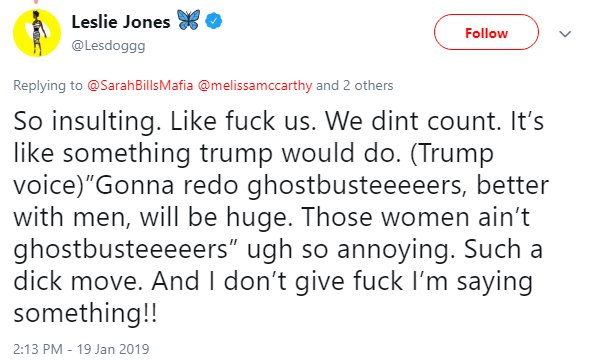Click the blue butterfly emoji by the name

click(188, 20)
